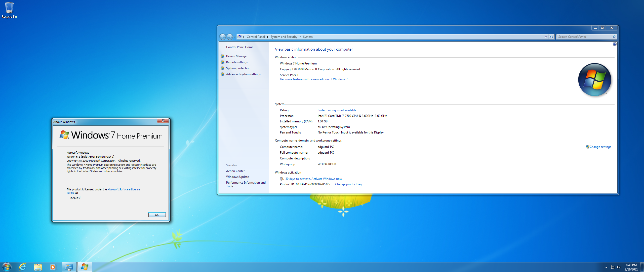
Task: Open Remote settings link
Action: (237, 62)
